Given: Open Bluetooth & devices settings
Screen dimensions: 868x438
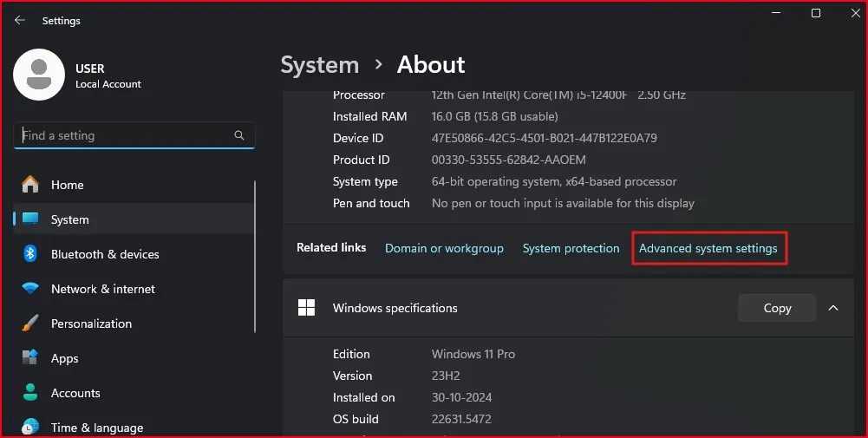Looking at the screenshot, I should [x=133, y=254].
